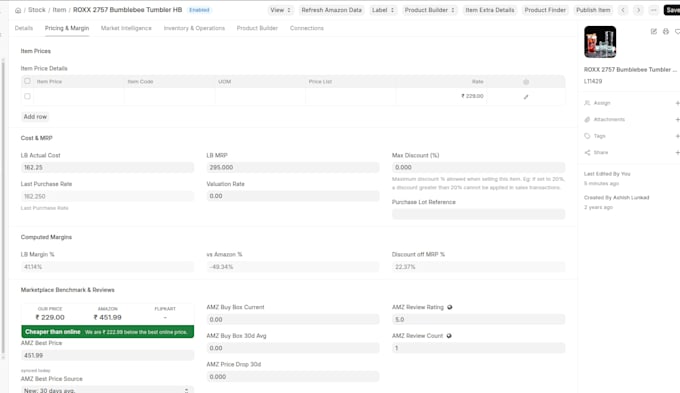Open the Label dropdown
This screenshot has width=680, height=393.
383,10
